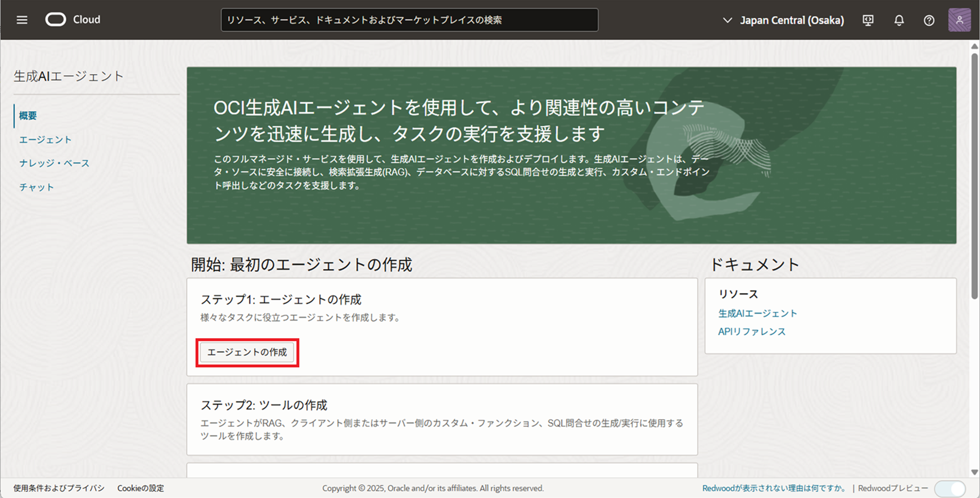Open the Cloud Shell developer tools icon

tap(868, 20)
